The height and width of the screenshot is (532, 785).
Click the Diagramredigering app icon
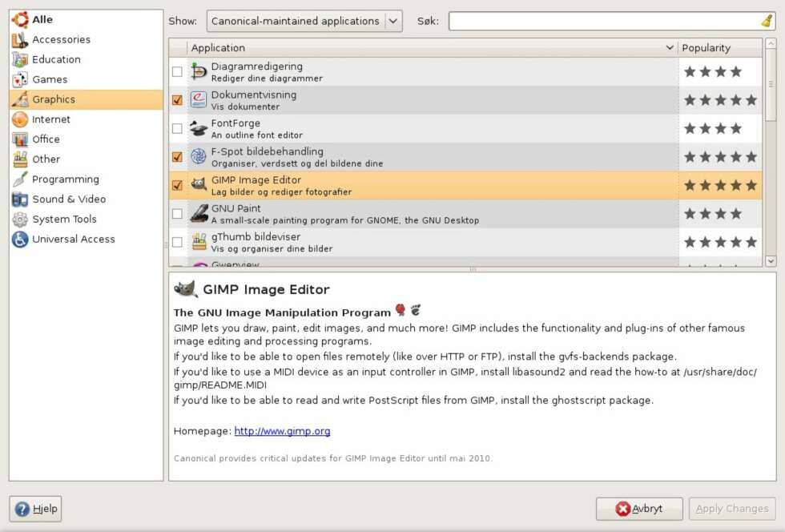[x=199, y=71]
